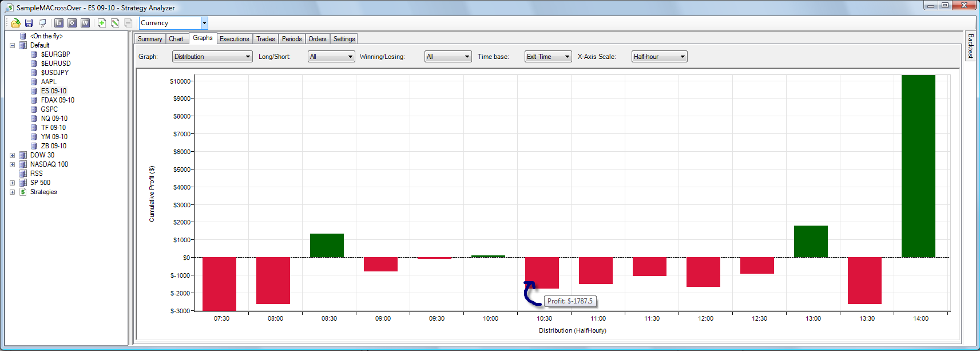
Task: Select TF 09-10 in the instrument tree
Action: (53, 128)
